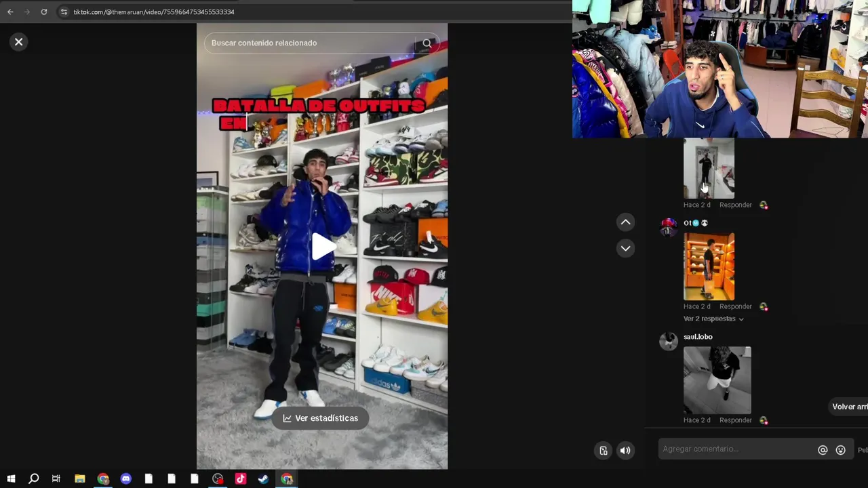The height and width of the screenshot is (488, 868).
Task: Insert a mention with the @ icon
Action: pos(823,450)
